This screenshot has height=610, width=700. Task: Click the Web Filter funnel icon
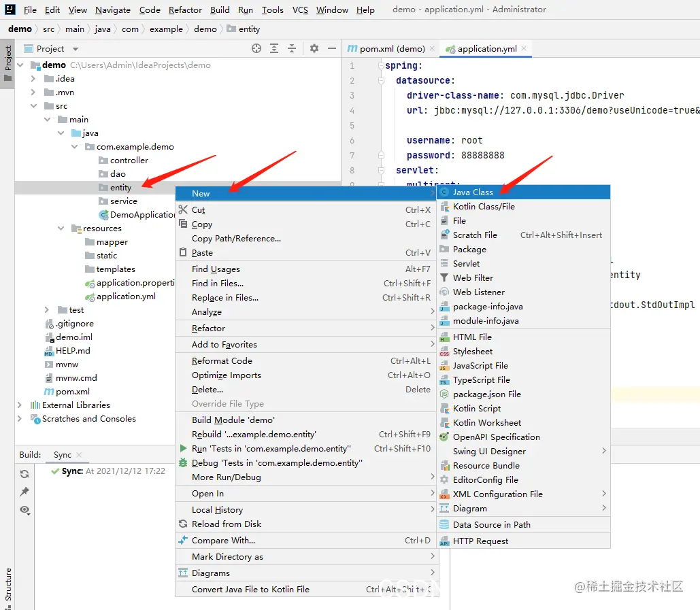(444, 277)
